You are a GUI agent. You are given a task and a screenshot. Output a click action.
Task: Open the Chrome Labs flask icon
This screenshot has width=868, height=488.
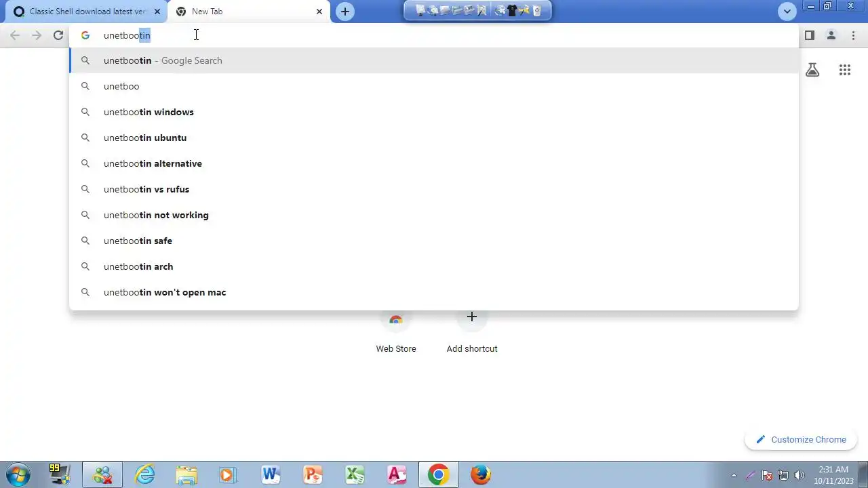pyautogui.click(x=812, y=70)
